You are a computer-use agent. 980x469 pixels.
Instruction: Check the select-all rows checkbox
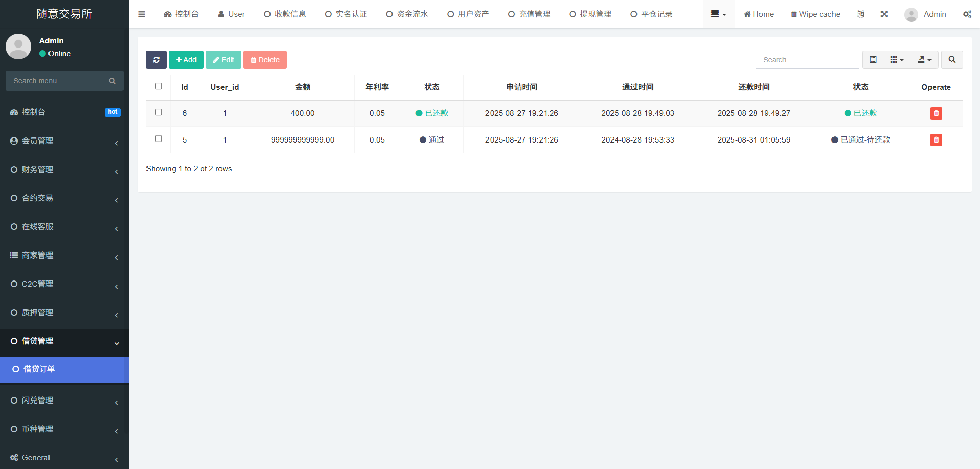(x=159, y=86)
